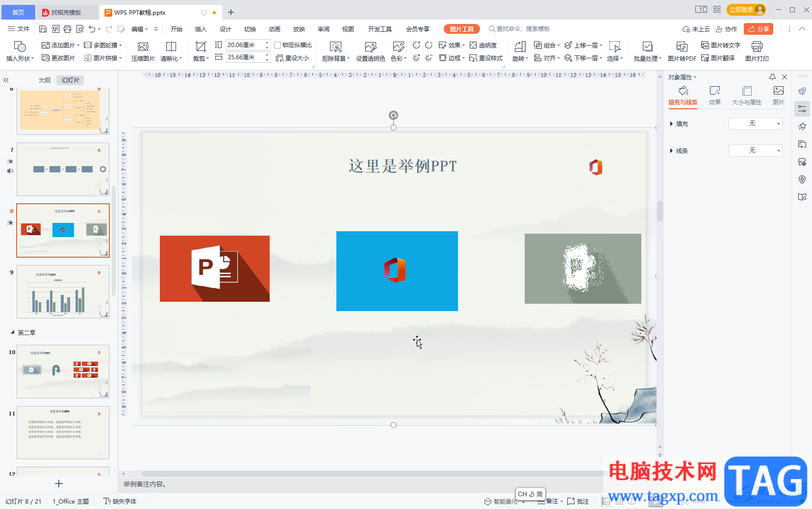Click 抠除背景 (Remove Background) icon
The width and height of the screenshot is (812, 509).
tap(336, 51)
